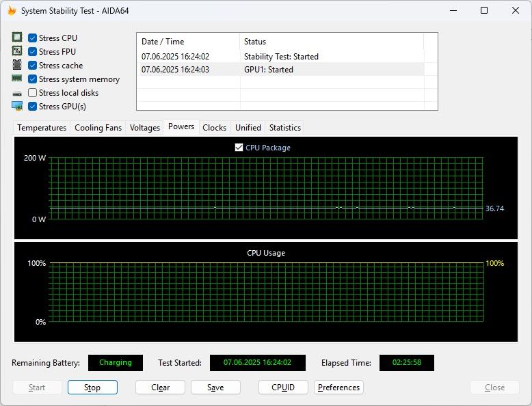Disable the Stress cache checkbox
532x406 pixels.
[32, 65]
